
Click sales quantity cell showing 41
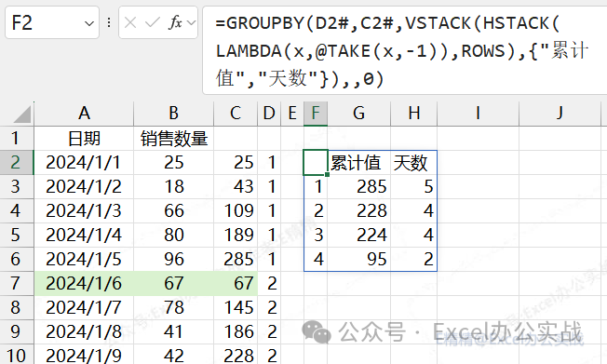click(173, 331)
